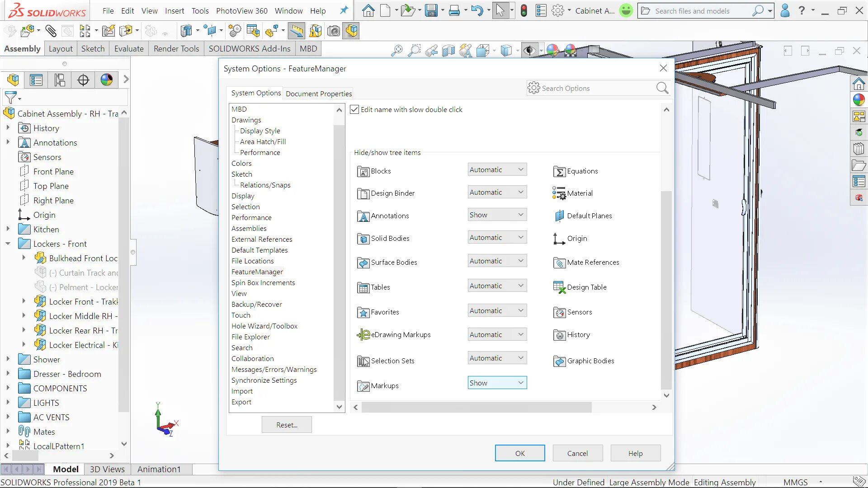Collapse the Lockers - Front folder
The height and width of the screenshot is (488, 868).
(x=8, y=244)
